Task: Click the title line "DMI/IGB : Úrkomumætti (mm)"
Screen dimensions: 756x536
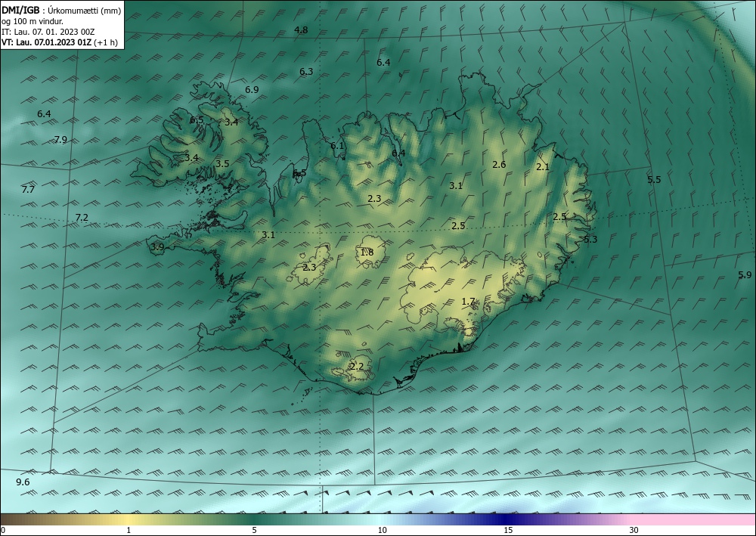Action: [61, 11]
